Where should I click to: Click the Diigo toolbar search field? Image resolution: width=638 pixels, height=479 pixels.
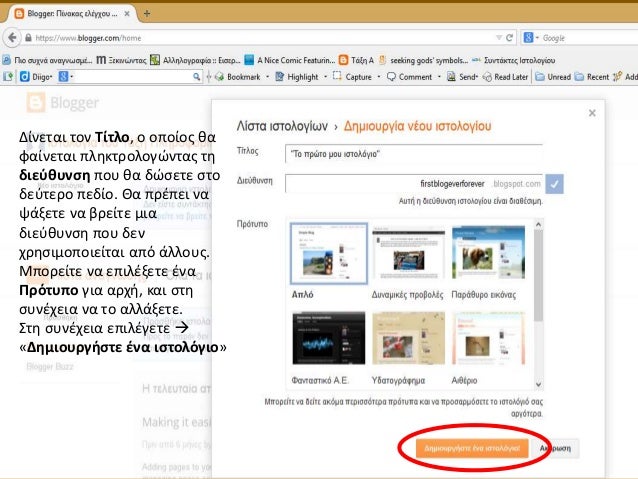tap(132, 77)
